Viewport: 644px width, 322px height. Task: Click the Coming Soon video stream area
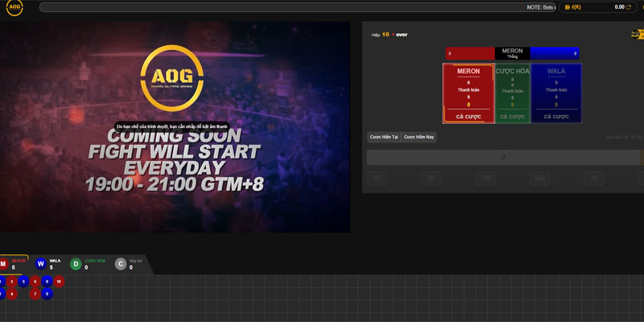tap(175, 127)
